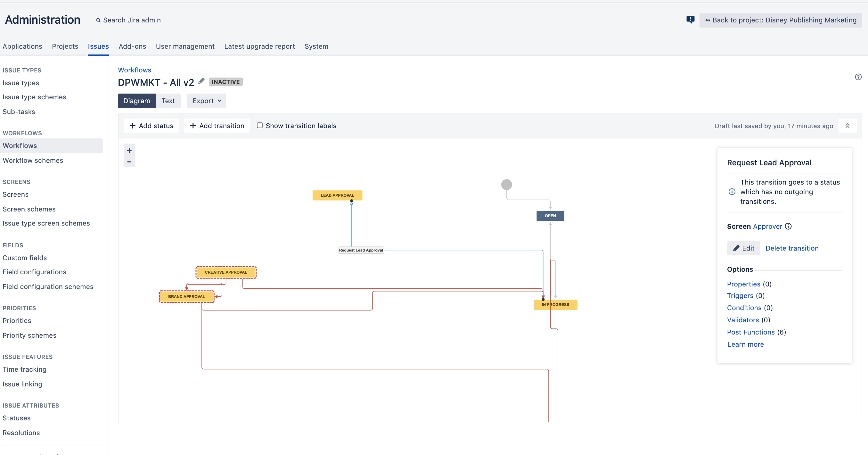868x455 pixels.
Task: Switch to the Text view tab
Action: 168,101
